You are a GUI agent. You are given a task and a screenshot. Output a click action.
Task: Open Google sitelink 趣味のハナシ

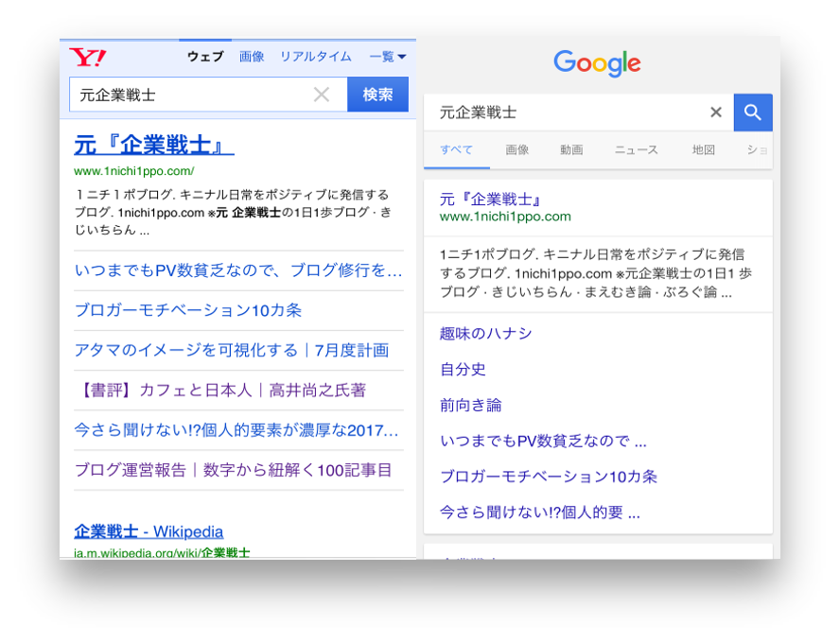485,334
